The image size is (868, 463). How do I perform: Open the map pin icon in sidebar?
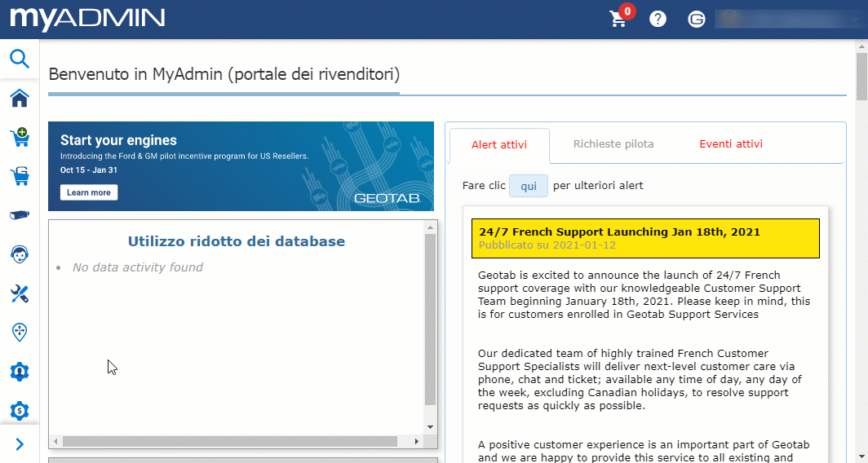coord(20,333)
